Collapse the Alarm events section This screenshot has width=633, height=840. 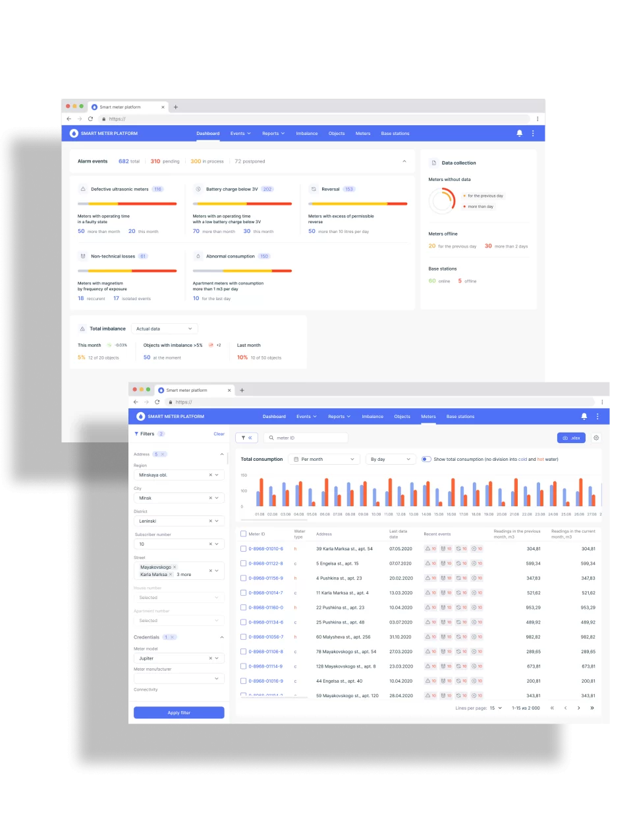tap(404, 161)
